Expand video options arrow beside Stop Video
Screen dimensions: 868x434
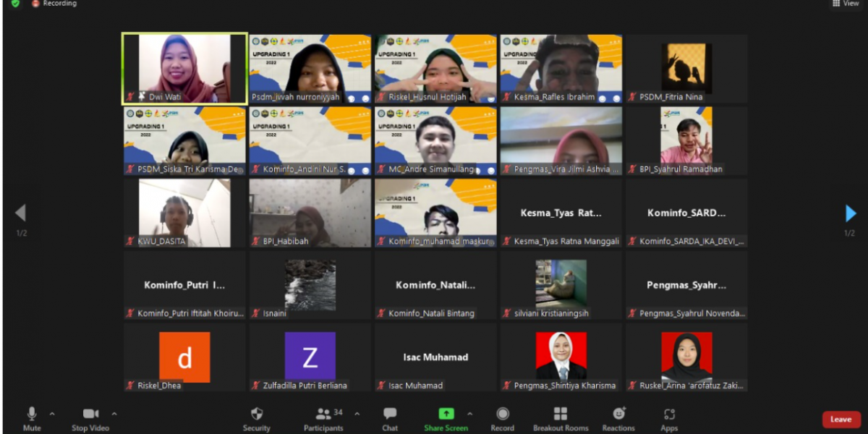pos(114,414)
